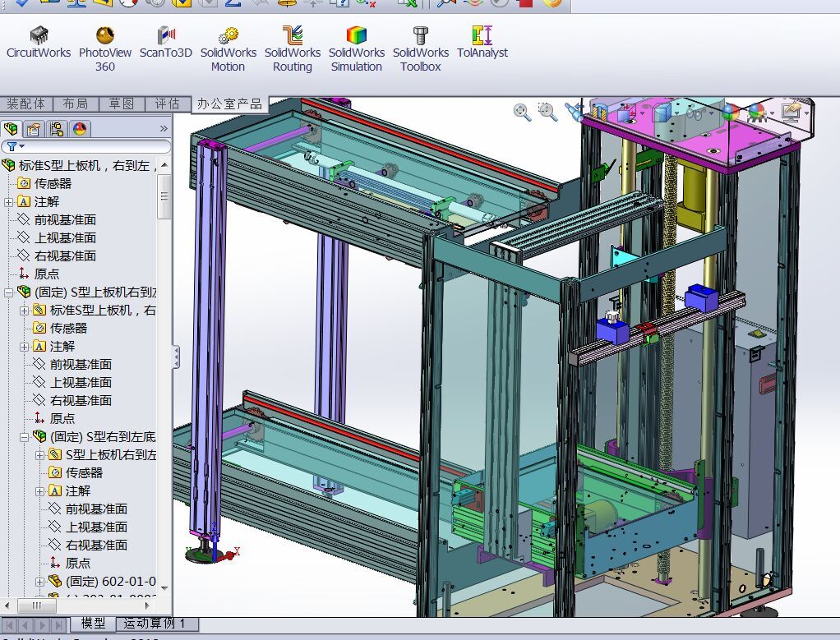Select the 运动算例 1 bottom tab
The image size is (840, 640).
(x=155, y=624)
